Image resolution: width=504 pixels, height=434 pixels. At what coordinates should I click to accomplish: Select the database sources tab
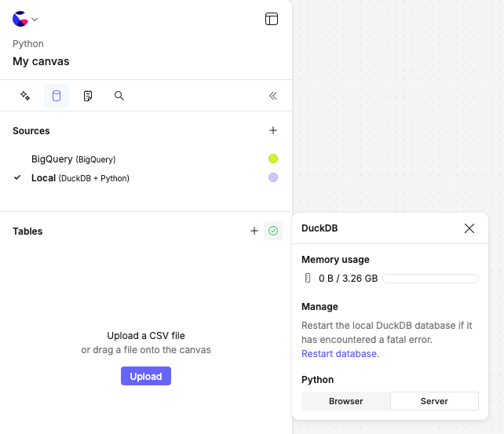click(57, 96)
